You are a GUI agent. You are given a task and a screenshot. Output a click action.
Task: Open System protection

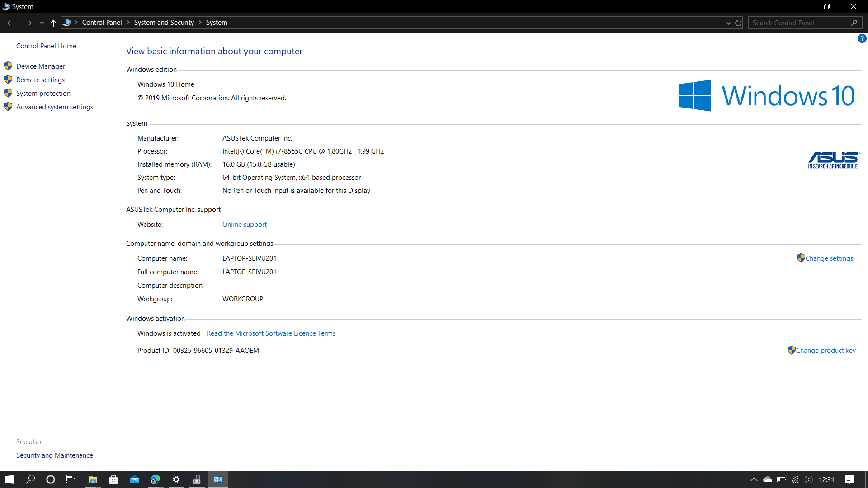tap(43, 94)
